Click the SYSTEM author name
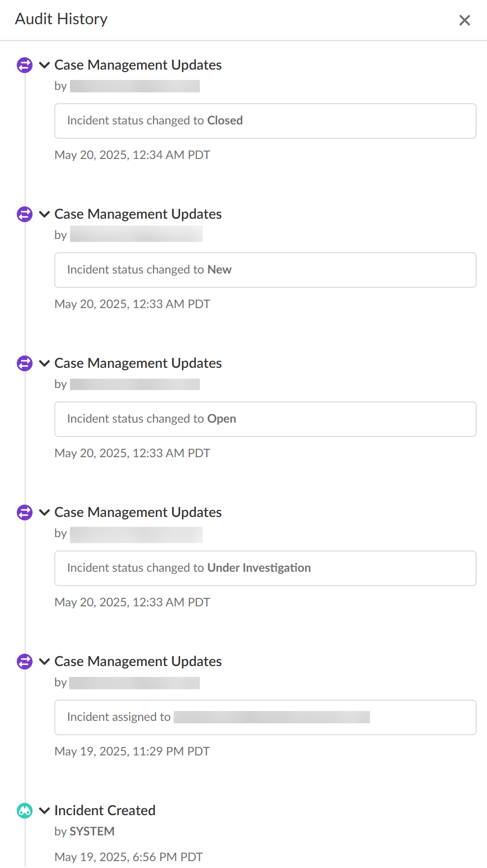The image size is (487, 868). click(92, 831)
